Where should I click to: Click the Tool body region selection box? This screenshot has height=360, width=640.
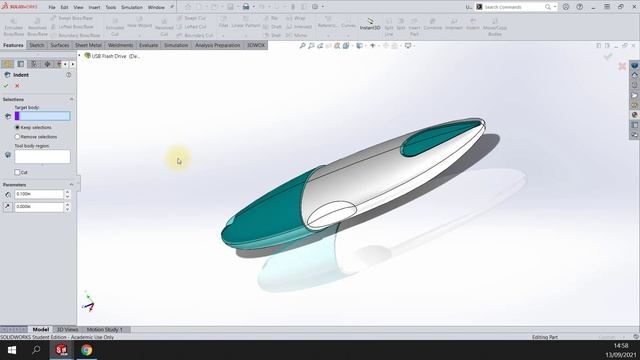[x=42, y=157]
